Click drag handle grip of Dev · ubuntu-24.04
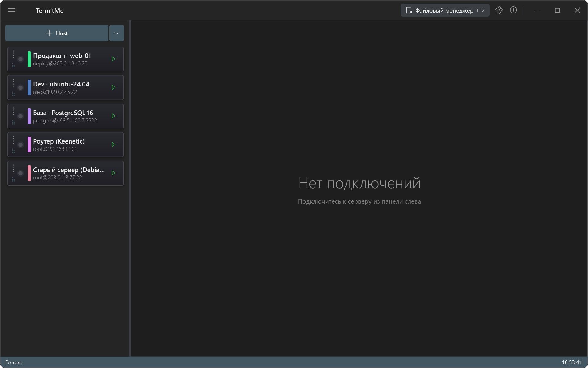Viewport: 588px width, 368px height. 13,94
